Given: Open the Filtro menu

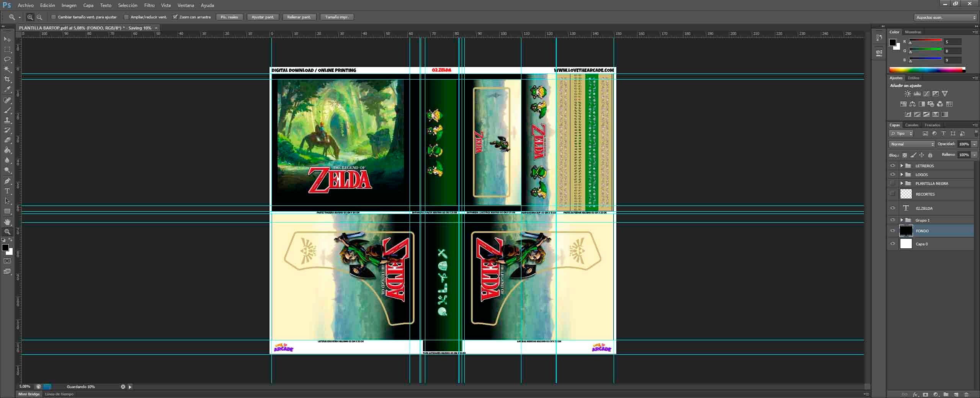Looking at the screenshot, I should coord(149,5).
